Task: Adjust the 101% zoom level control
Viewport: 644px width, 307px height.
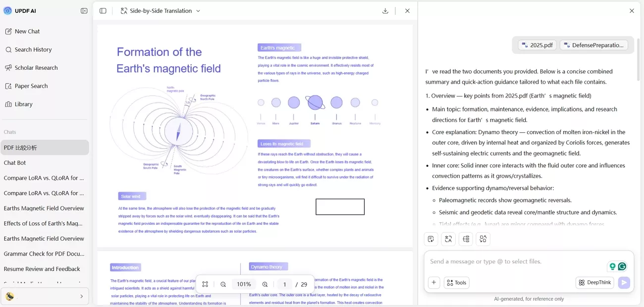Action: pyautogui.click(x=244, y=284)
